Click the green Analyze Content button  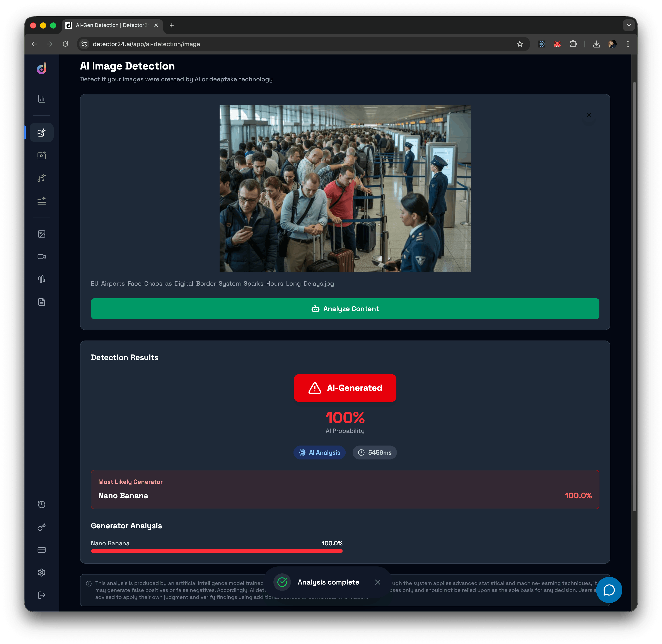click(345, 309)
